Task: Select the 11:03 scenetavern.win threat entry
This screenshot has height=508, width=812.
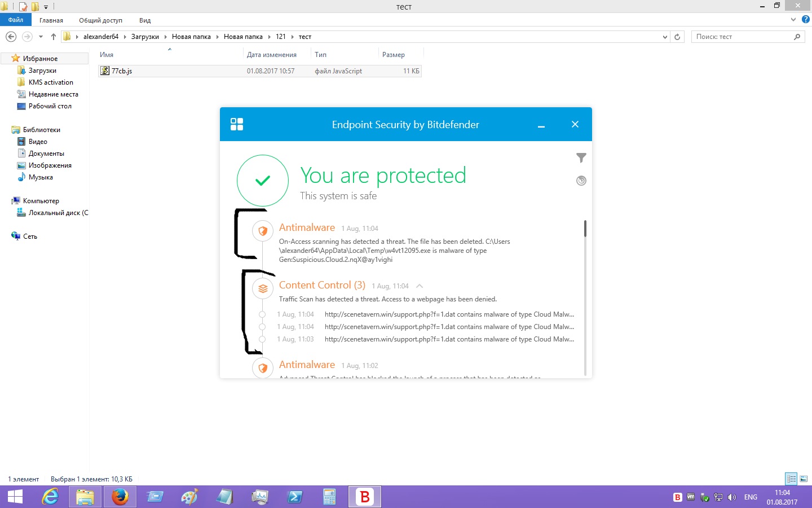Action: click(x=426, y=339)
